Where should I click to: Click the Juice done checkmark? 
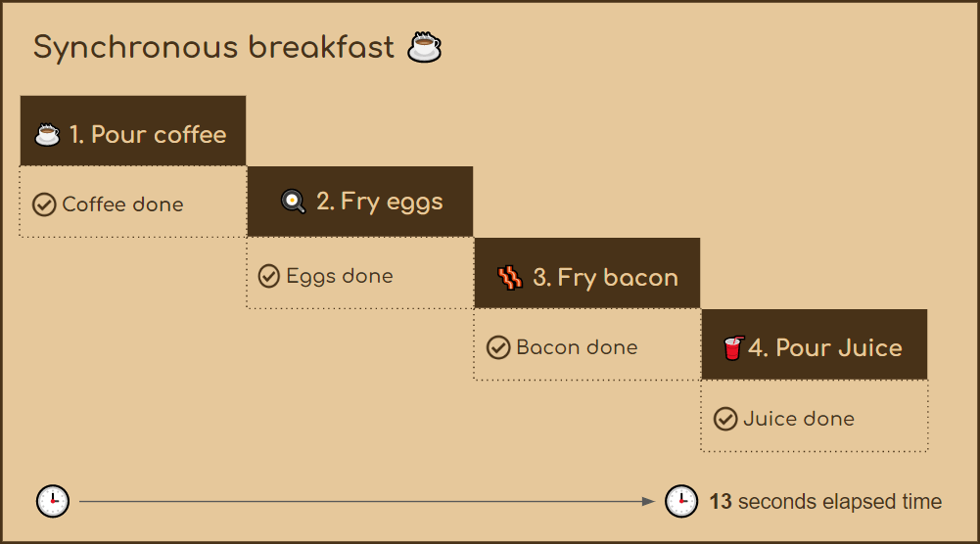point(725,419)
